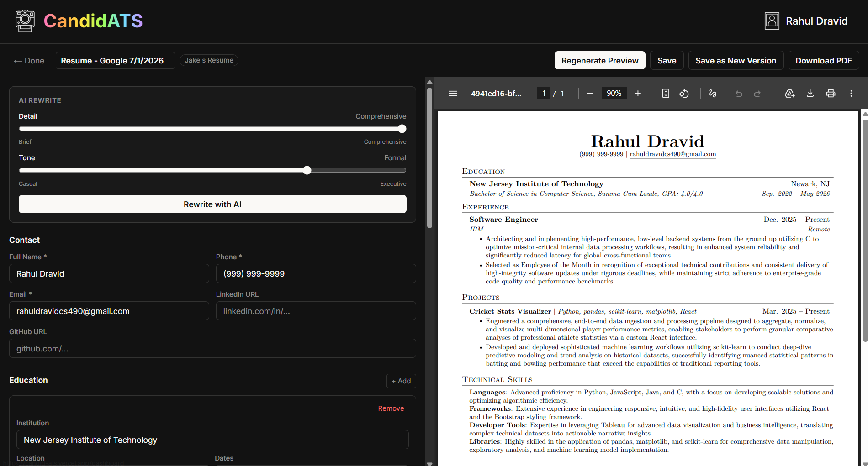Click the editor panel vertical scrollbar

pos(429,157)
